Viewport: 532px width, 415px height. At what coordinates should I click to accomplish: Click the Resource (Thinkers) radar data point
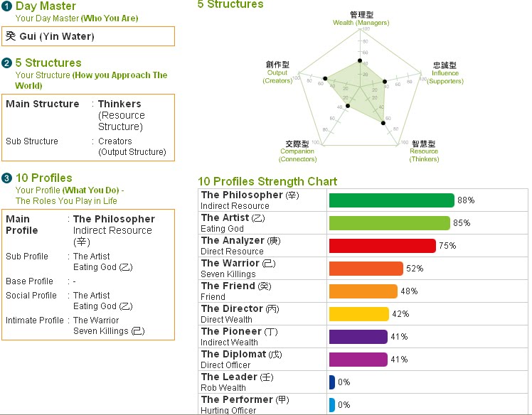(383, 123)
